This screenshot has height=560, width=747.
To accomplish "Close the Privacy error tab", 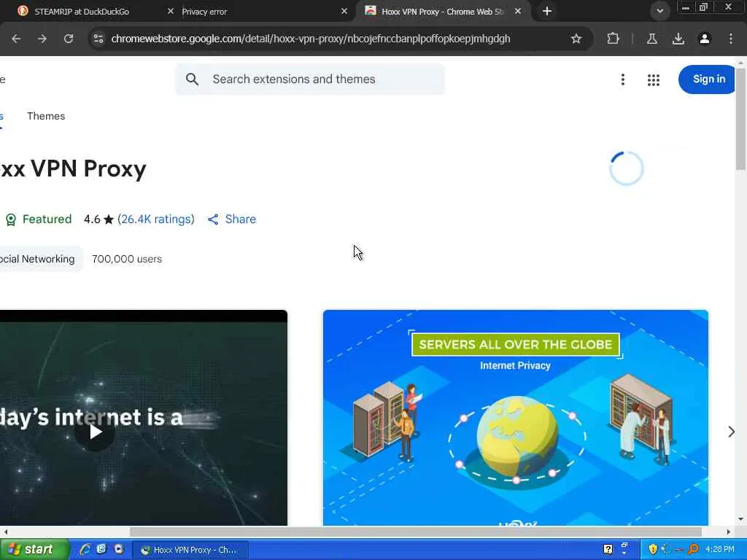I will (x=344, y=11).
